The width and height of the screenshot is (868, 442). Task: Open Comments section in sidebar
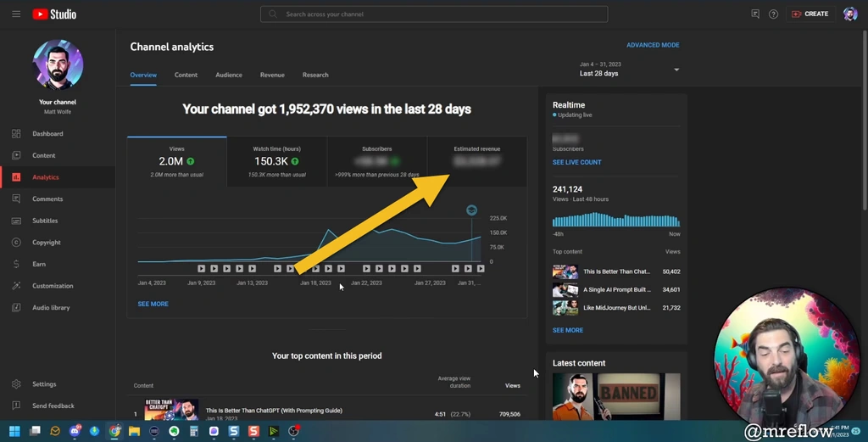(47, 199)
